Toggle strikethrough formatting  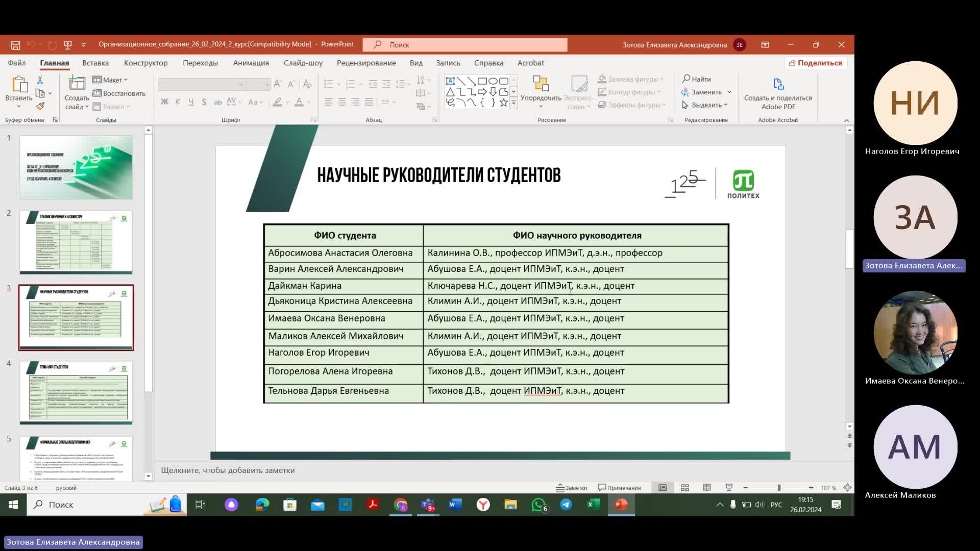pos(217,102)
